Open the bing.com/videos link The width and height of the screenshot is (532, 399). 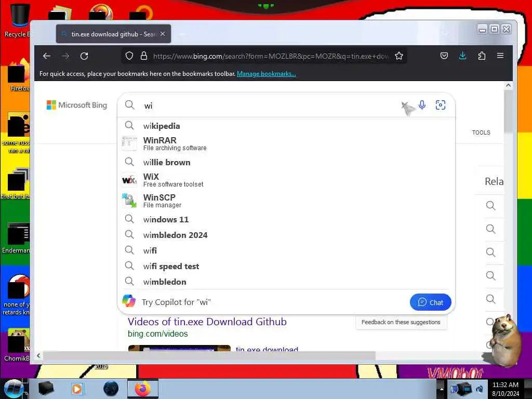tap(158, 334)
